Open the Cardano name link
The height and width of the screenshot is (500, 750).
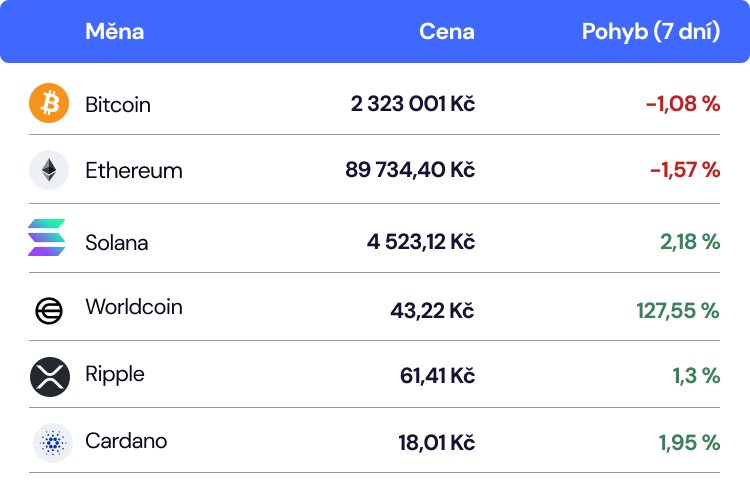126,441
